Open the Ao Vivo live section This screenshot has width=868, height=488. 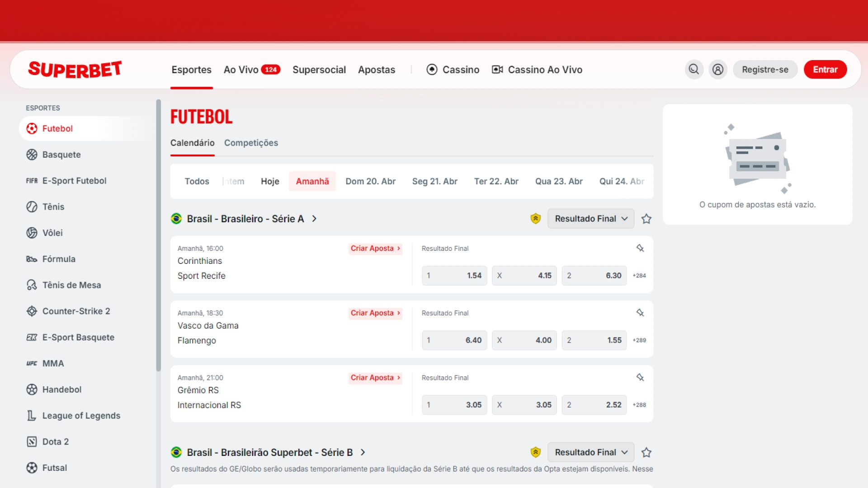[x=252, y=70]
